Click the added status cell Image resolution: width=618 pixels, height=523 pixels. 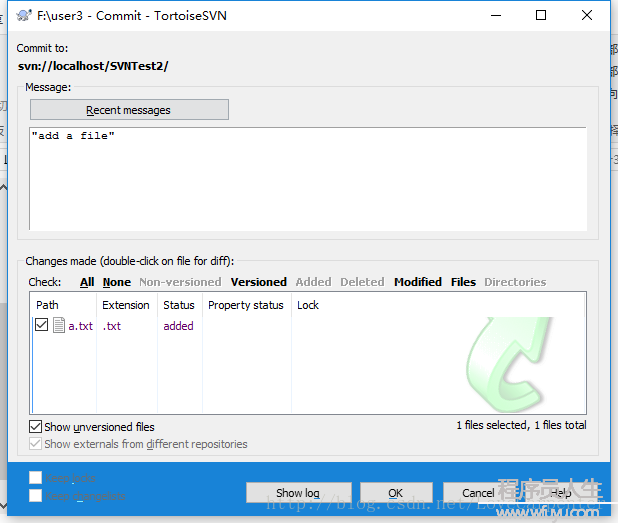(178, 326)
